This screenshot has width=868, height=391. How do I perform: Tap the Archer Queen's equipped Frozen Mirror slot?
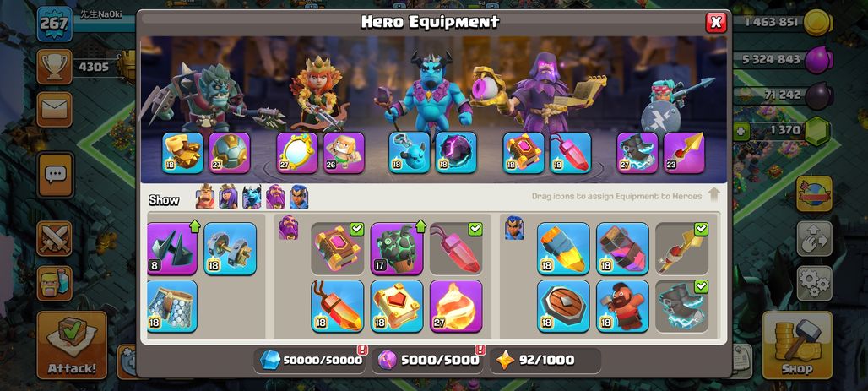pyautogui.click(x=296, y=152)
